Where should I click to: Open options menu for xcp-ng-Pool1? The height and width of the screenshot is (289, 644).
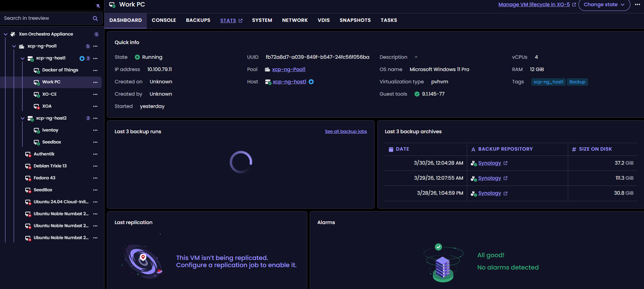(x=95, y=46)
